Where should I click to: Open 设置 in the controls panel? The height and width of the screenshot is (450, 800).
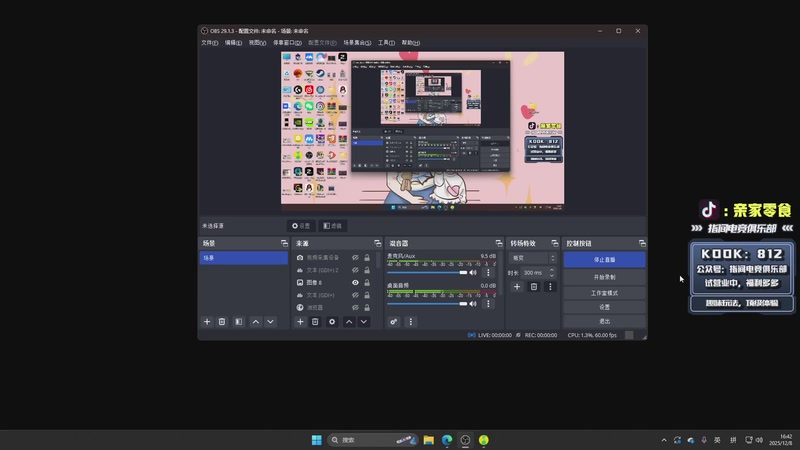(x=605, y=307)
